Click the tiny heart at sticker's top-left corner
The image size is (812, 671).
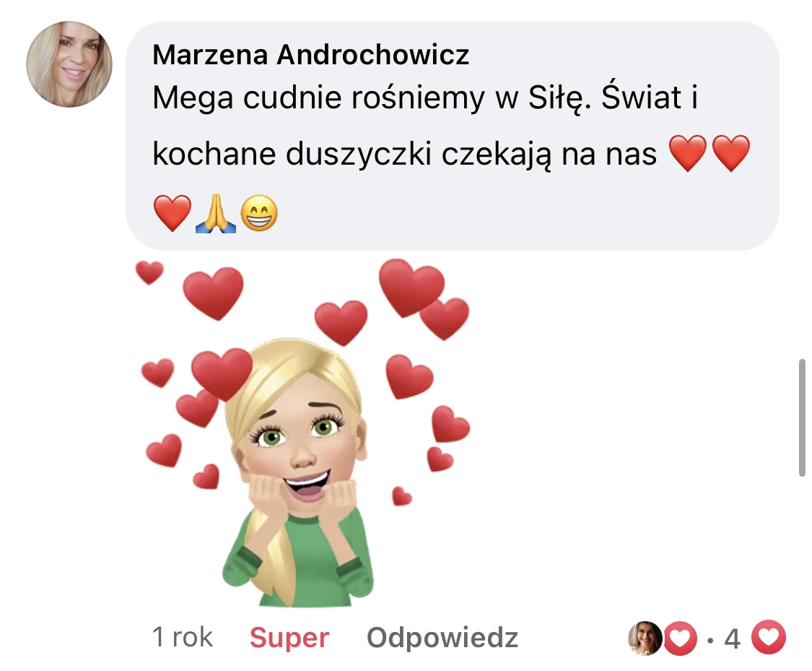pyautogui.click(x=149, y=272)
